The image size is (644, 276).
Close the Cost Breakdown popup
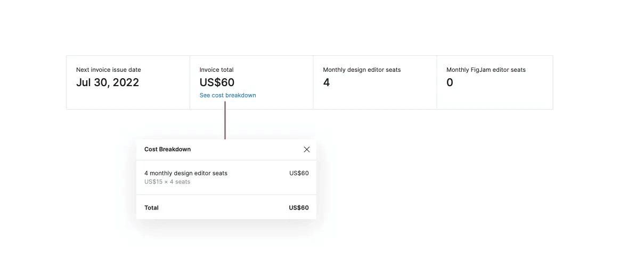pyautogui.click(x=306, y=149)
